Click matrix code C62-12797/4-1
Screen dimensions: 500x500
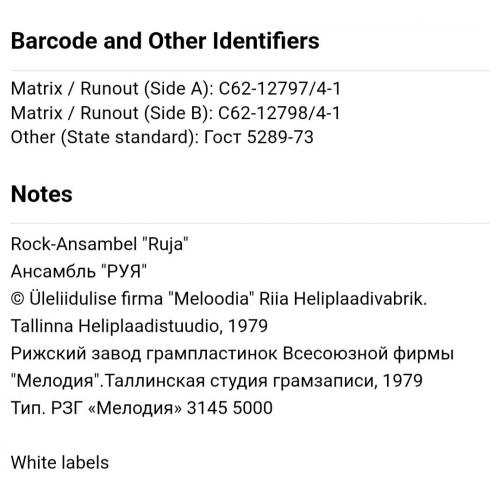[280, 89]
